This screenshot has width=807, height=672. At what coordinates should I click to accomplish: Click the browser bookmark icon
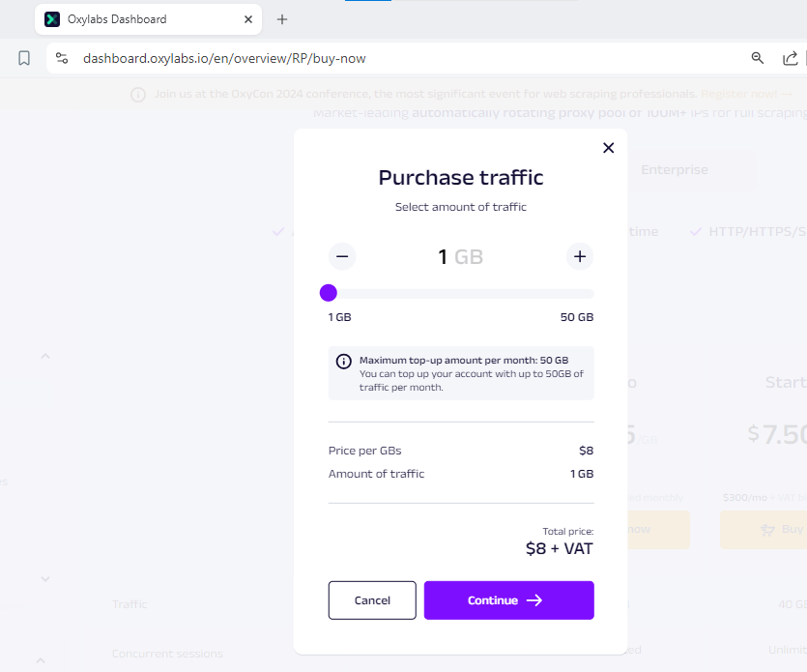coord(24,58)
